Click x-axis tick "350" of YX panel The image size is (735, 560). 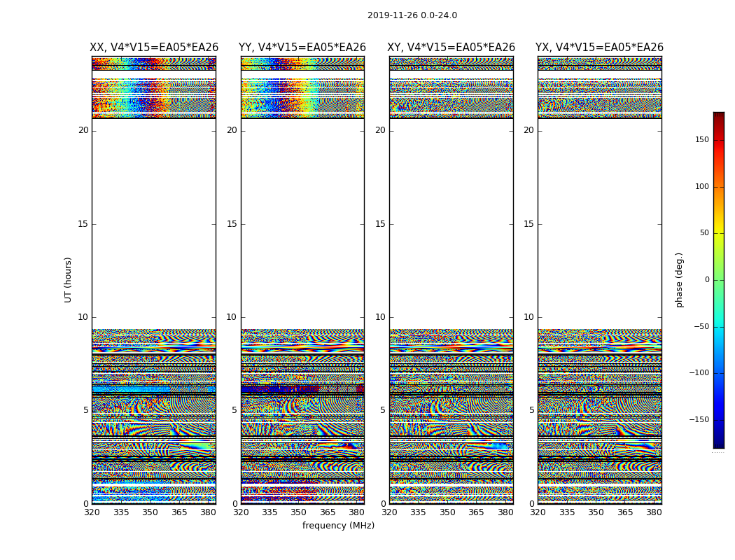click(x=596, y=512)
